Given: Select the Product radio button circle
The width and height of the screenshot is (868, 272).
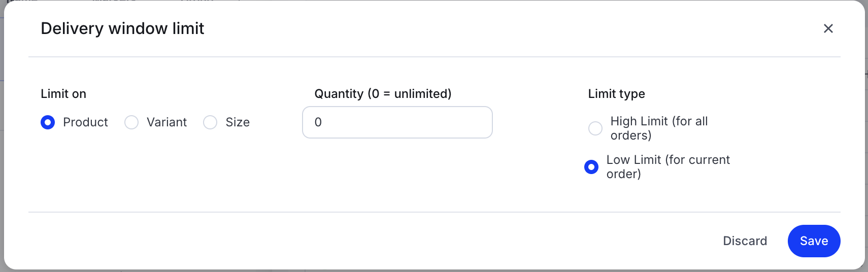Looking at the screenshot, I should [48, 122].
